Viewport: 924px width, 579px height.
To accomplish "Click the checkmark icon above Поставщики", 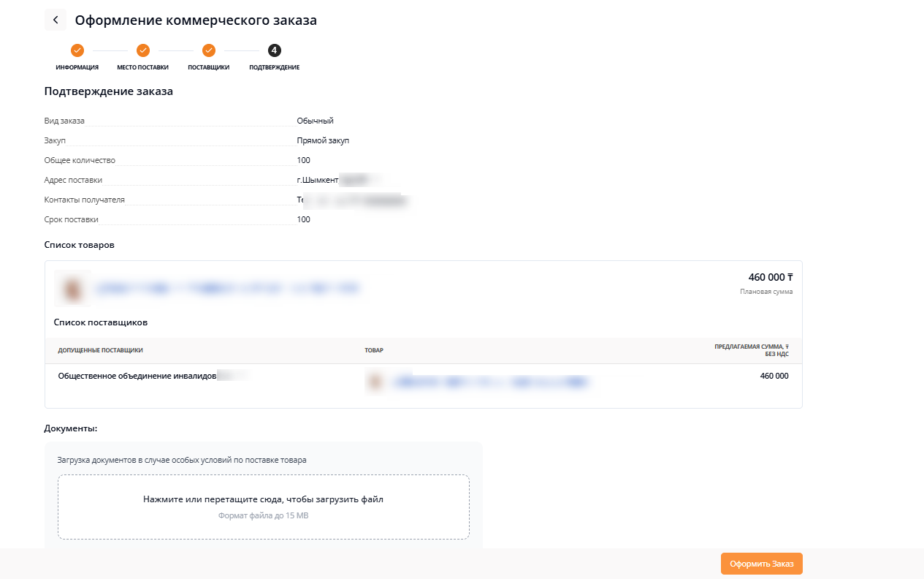I will tap(209, 50).
